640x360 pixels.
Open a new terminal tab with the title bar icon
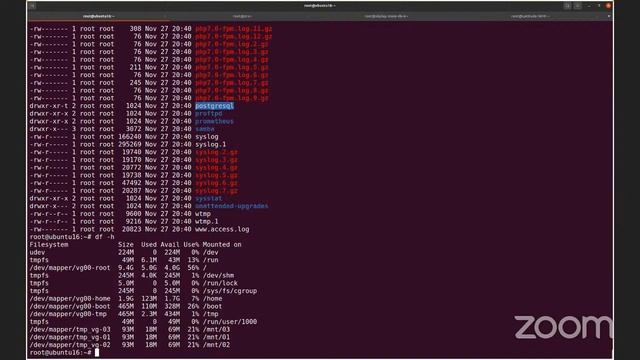[32, 6]
